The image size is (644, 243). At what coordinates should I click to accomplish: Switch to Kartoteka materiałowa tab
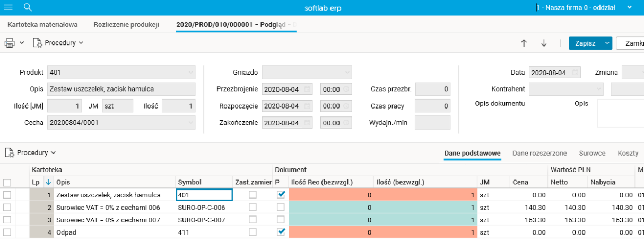pyautogui.click(x=43, y=25)
